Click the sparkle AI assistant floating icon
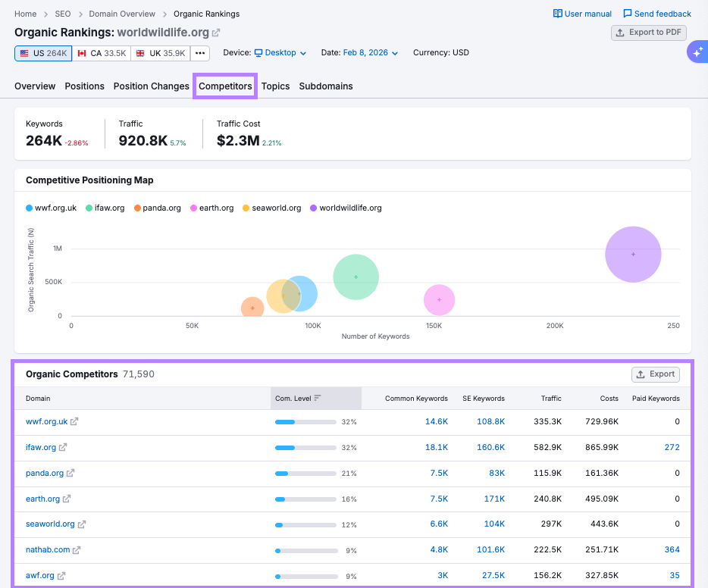Viewport: 708px width, 588px height. [x=697, y=52]
